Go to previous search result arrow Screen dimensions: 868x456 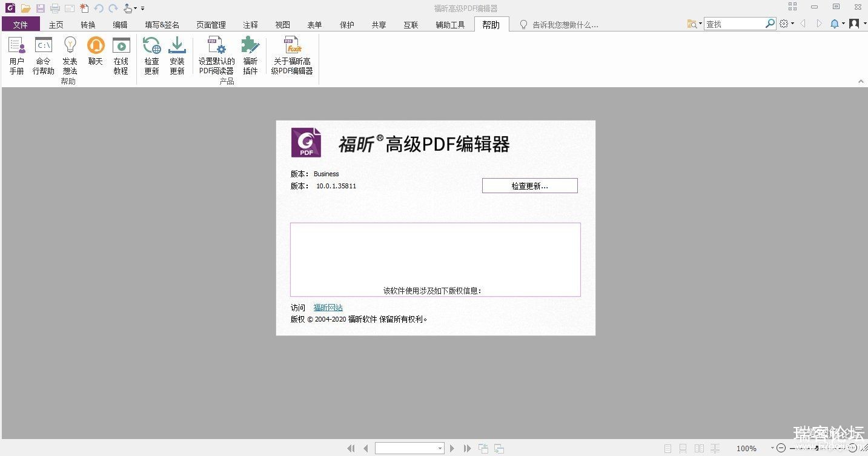coord(803,24)
